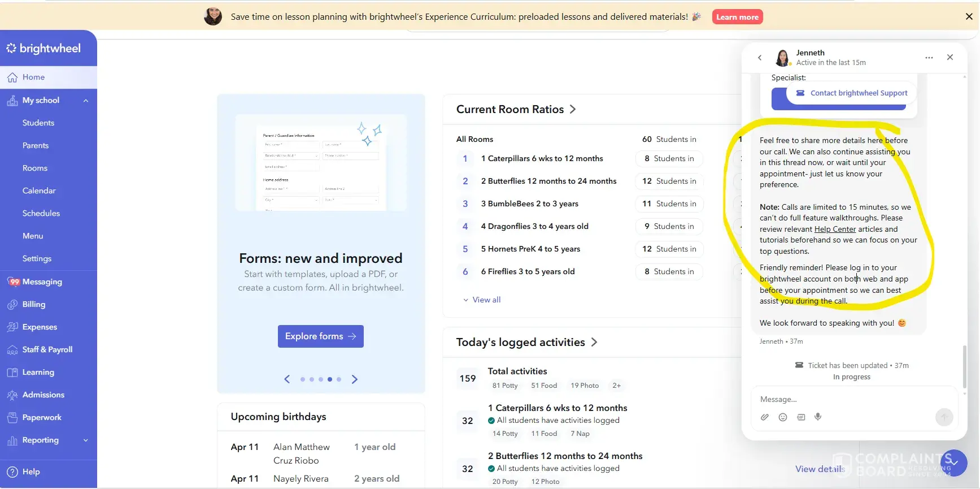Image resolution: width=980 pixels, height=489 pixels.
Task: Click Learn more in the banner
Action: coord(737,17)
